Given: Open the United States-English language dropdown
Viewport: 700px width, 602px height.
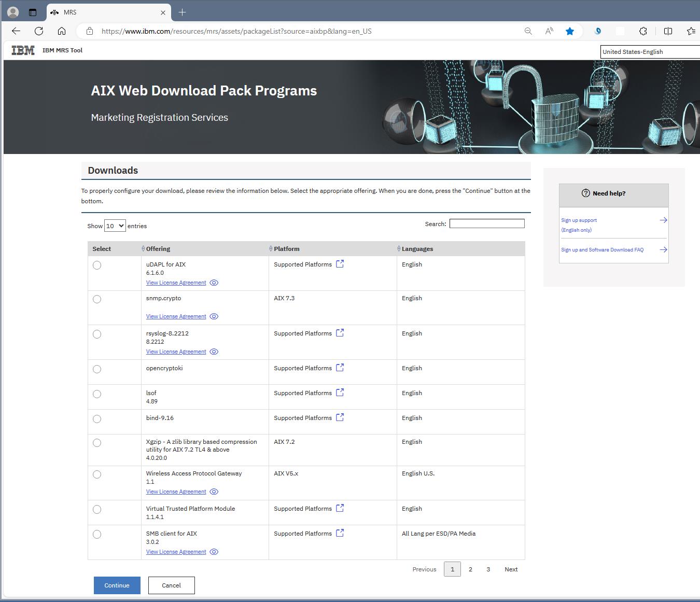Looking at the screenshot, I should (650, 52).
